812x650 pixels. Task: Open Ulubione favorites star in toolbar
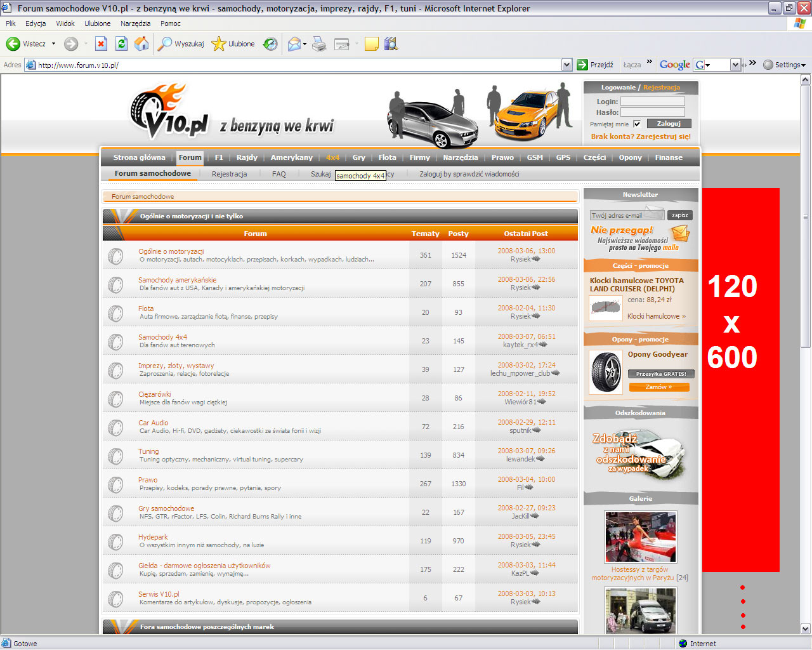[218, 44]
